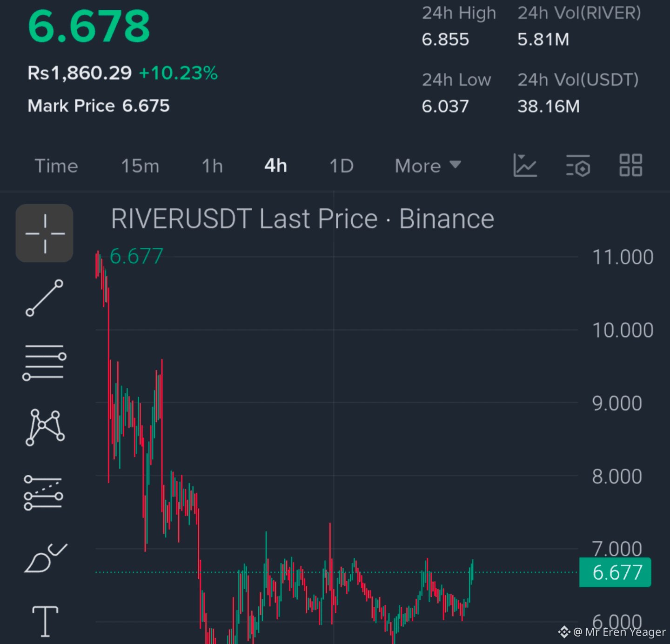Image resolution: width=670 pixels, height=644 pixels.
Task: Select the text annotation tool
Action: click(45, 621)
